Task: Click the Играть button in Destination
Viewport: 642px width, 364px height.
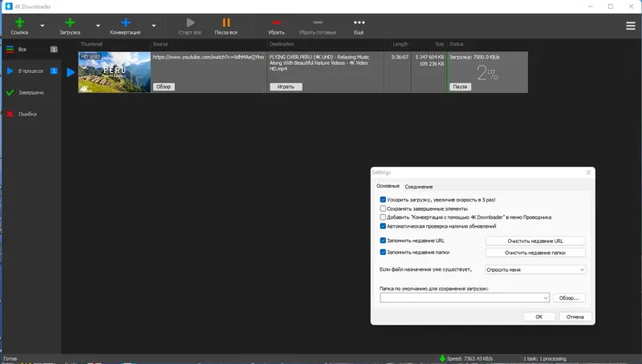Action: [286, 87]
